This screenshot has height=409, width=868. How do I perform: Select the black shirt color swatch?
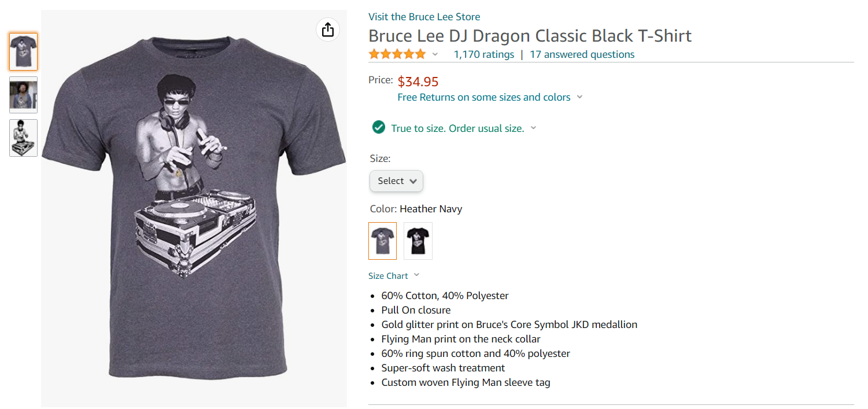coord(418,241)
